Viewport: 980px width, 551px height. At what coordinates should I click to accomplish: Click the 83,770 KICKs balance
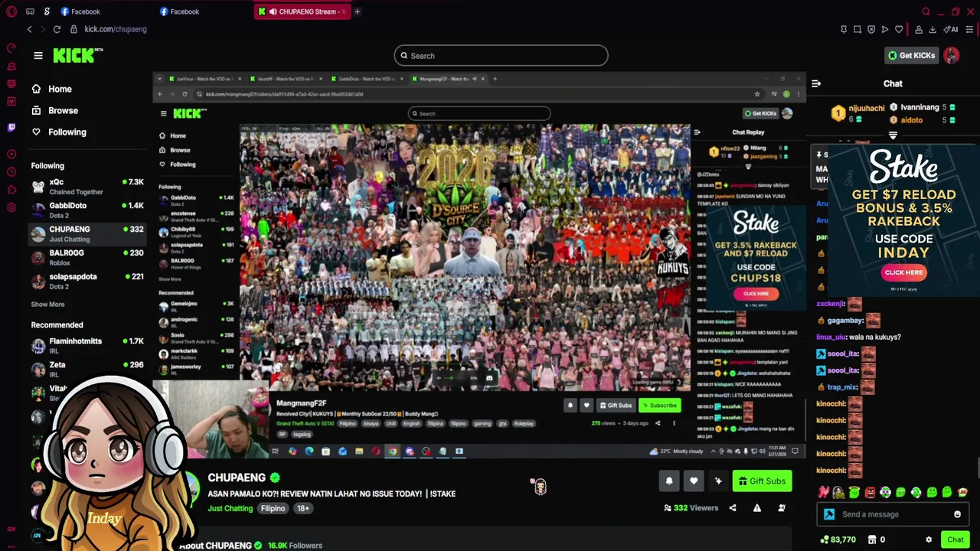(837, 540)
